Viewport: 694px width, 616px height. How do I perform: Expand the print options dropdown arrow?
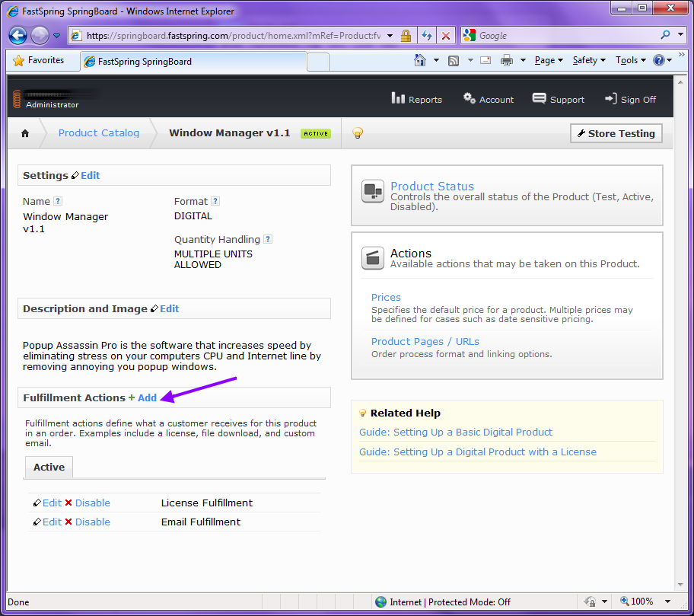pos(523,60)
